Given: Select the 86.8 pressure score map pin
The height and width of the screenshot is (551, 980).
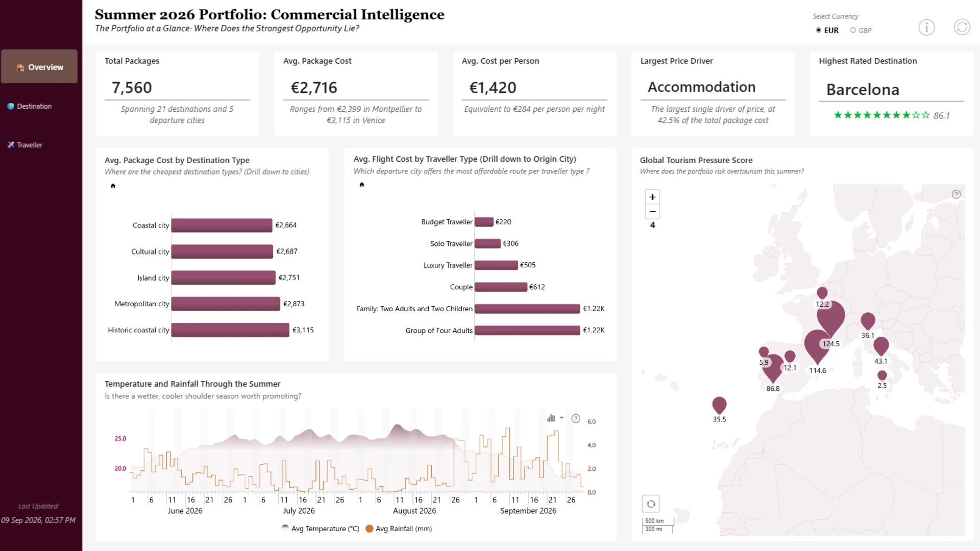Looking at the screenshot, I should [x=772, y=368].
